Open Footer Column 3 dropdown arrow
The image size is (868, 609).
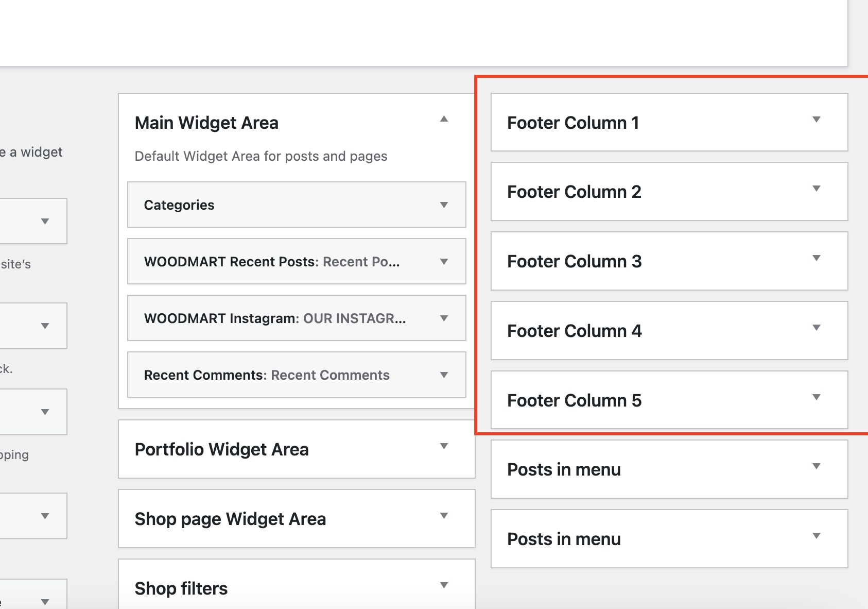pyautogui.click(x=816, y=258)
